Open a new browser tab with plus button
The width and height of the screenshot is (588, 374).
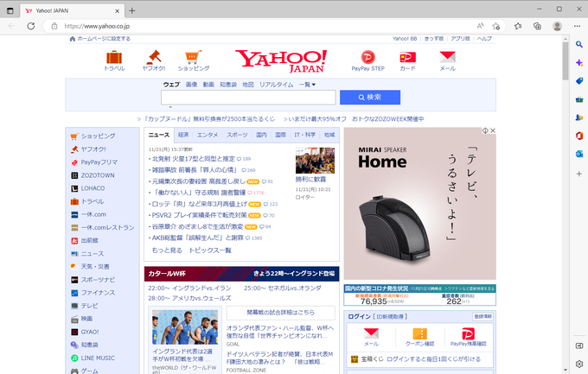coord(132,11)
